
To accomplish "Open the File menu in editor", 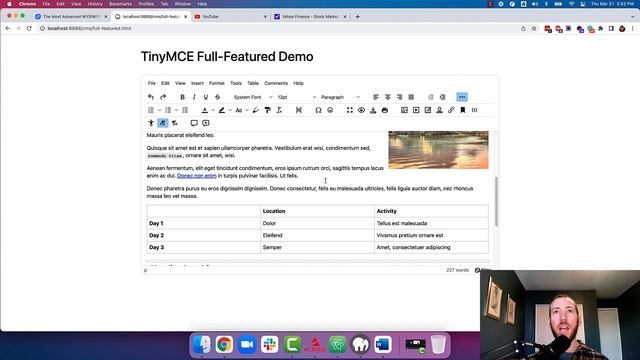I will pos(151,83).
